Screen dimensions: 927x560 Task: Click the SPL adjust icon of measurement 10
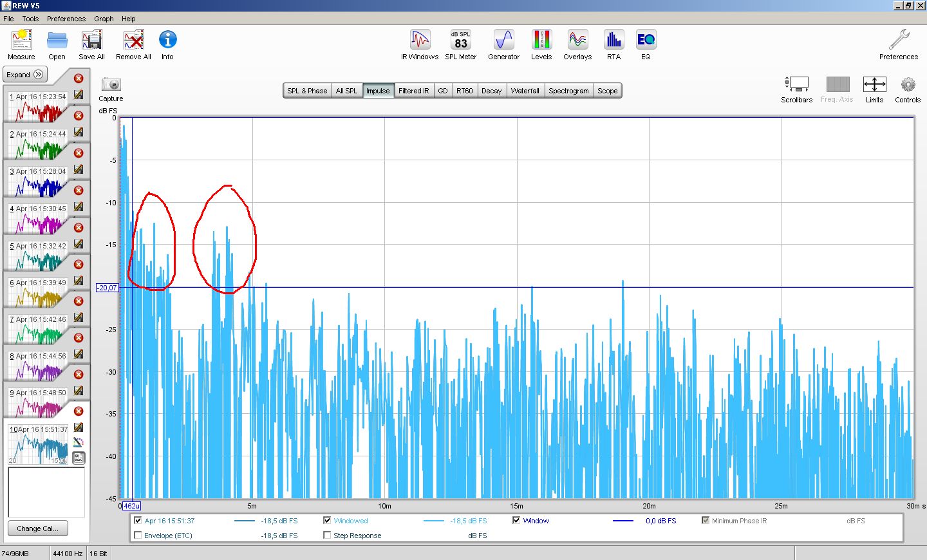coord(79,443)
